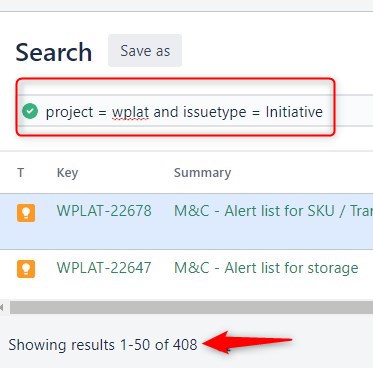Click the scrollbar left arrow
This screenshot has height=368, width=373.
[2, 307]
